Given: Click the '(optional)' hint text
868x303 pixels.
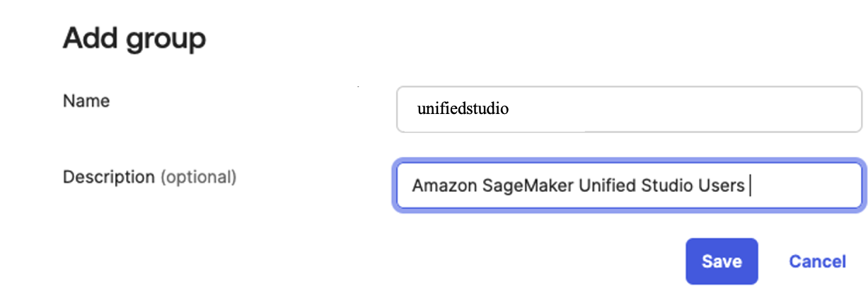Looking at the screenshot, I should [x=198, y=176].
